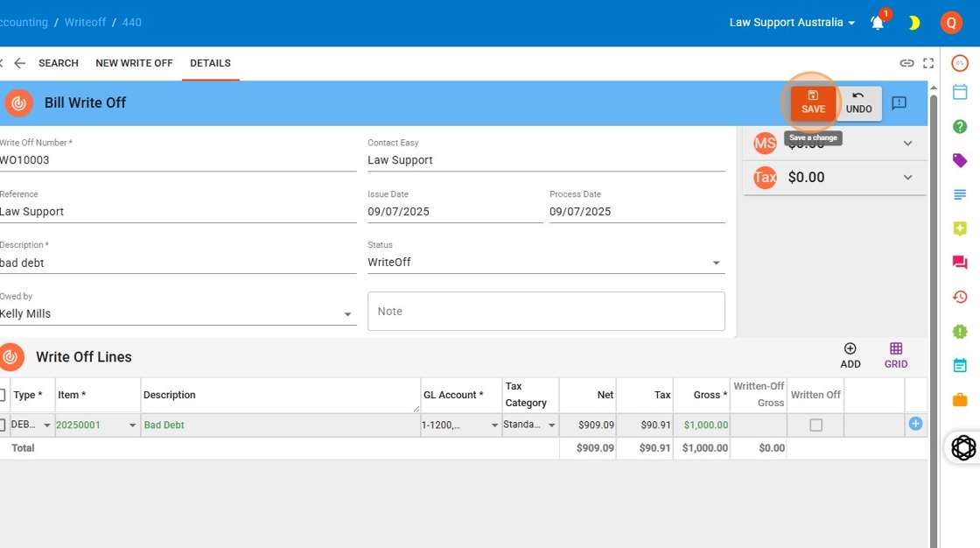
Task: Open the notifications bell
Action: (x=878, y=23)
